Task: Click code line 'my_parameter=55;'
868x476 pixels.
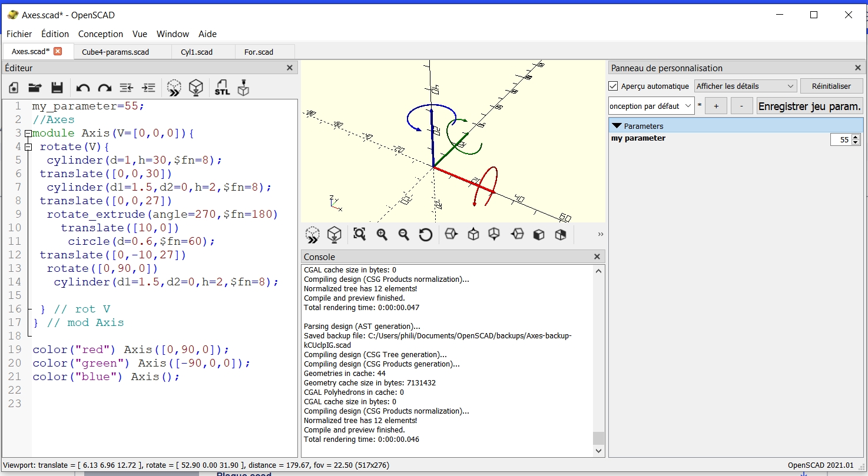Action: tap(88, 106)
